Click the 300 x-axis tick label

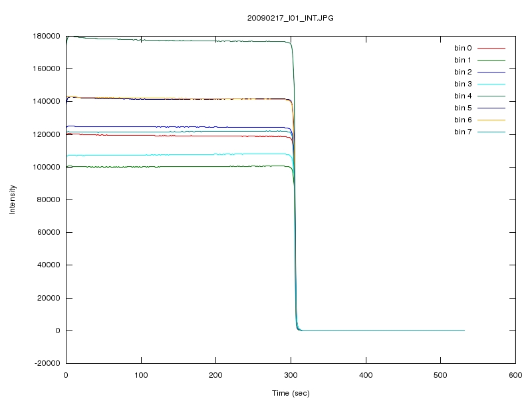click(291, 375)
